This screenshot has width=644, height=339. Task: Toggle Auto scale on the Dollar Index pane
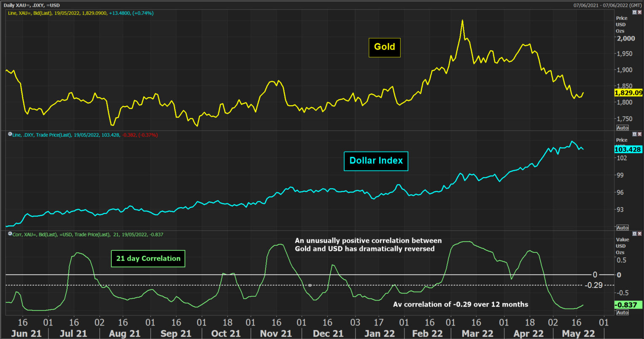click(622, 228)
